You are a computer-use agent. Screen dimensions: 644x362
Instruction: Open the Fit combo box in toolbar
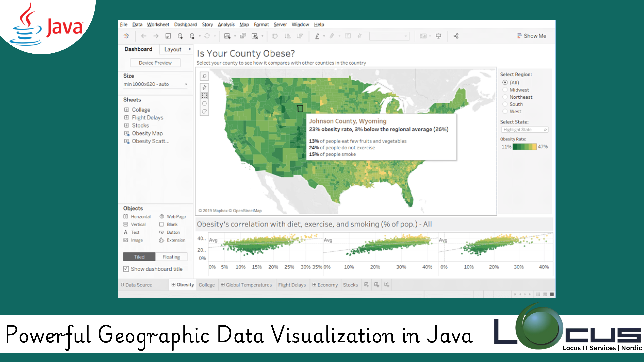[x=389, y=36]
